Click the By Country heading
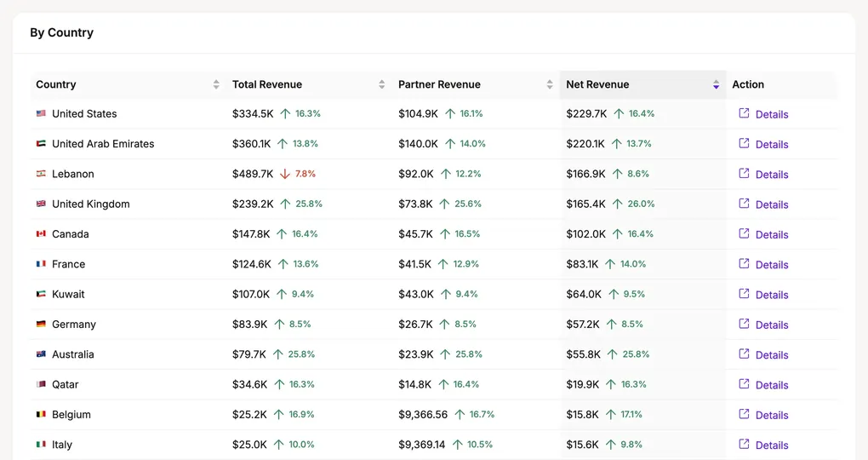This screenshot has width=868, height=460. (x=62, y=32)
